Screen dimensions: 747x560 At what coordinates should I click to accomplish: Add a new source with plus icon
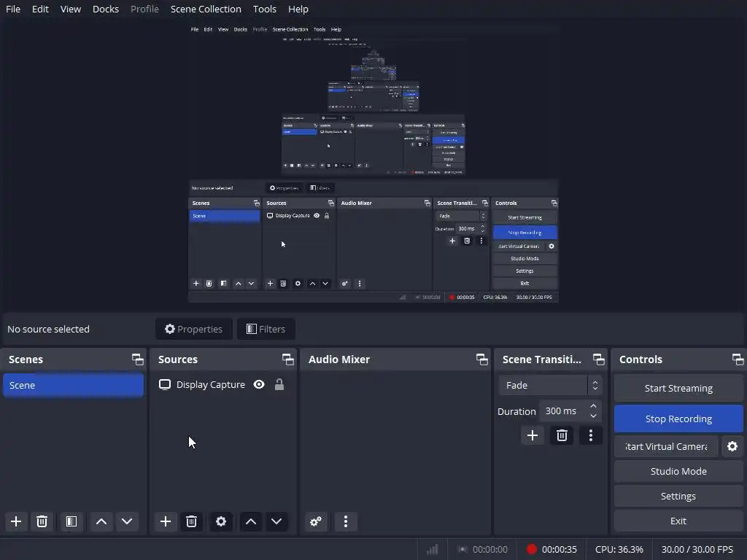pos(166,521)
